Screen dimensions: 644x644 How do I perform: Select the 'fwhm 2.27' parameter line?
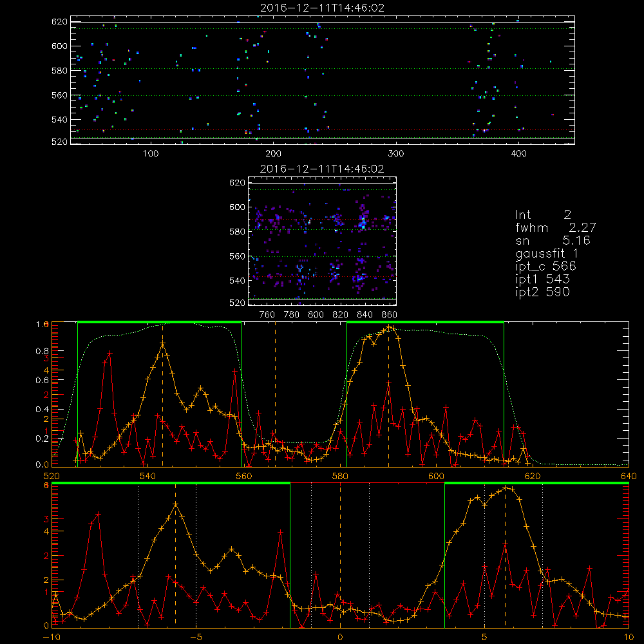pyautogui.click(x=555, y=227)
